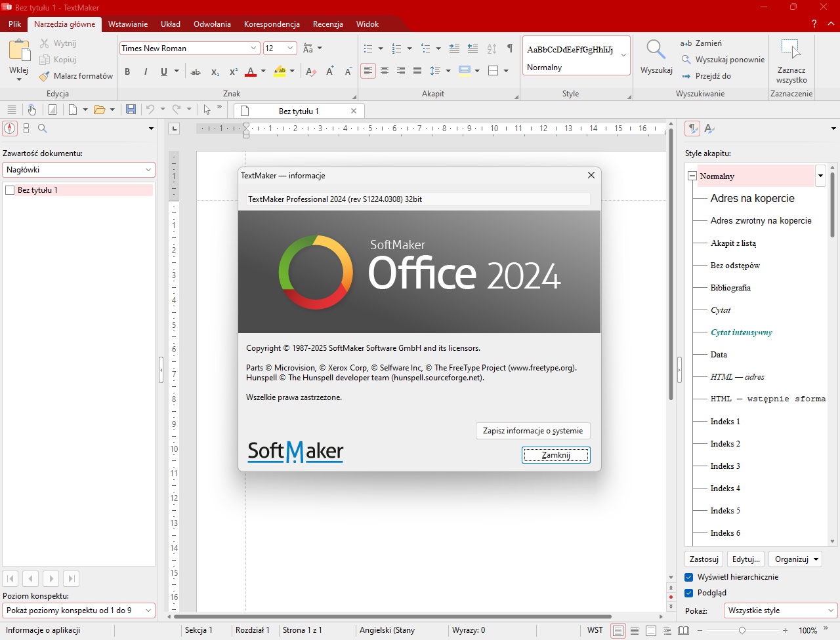Click the clear formatting eraser icon
Screen dimensions: 840x640
(x=311, y=71)
